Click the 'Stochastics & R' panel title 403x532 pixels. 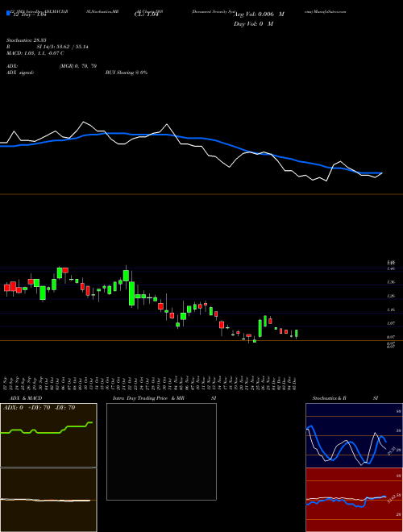(x=329, y=398)
